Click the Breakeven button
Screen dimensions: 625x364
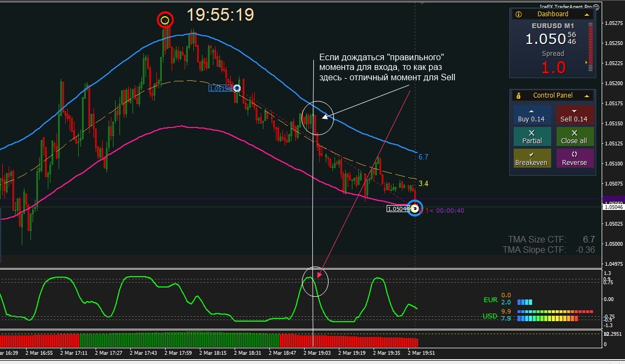[x=532, y=158]
